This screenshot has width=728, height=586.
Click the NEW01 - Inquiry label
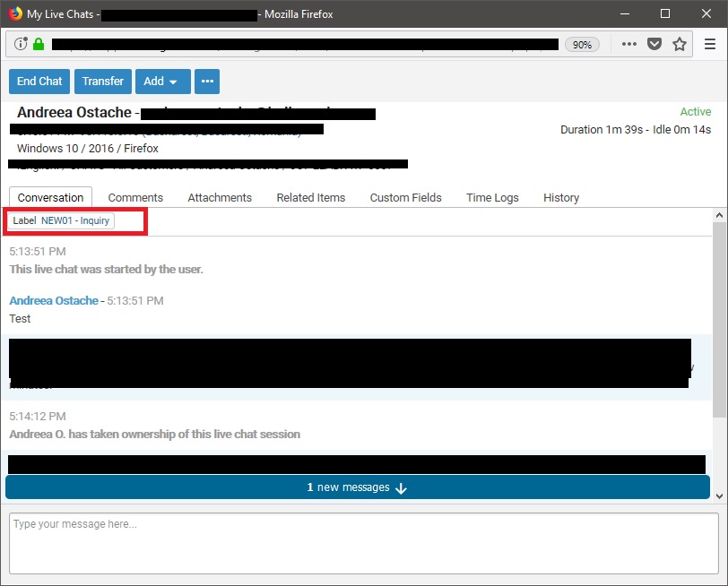coord(75,220)
